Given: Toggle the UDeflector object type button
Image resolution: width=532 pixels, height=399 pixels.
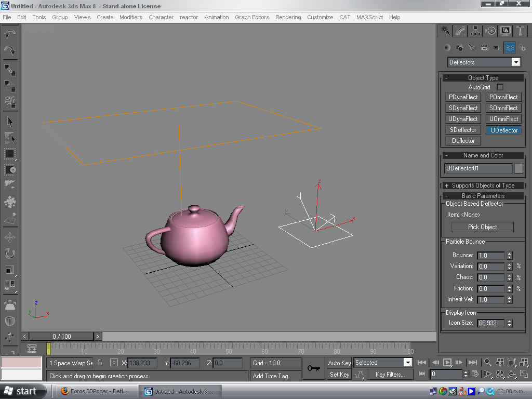Looking at the screenshot, I should (x=504, y=130).
